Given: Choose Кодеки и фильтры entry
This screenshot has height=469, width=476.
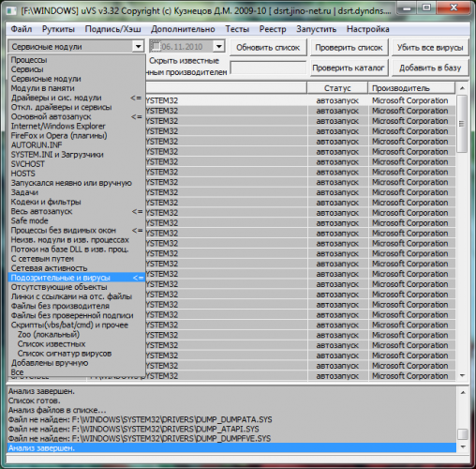Looking at the screenshot, I should (x=77, y=202).
